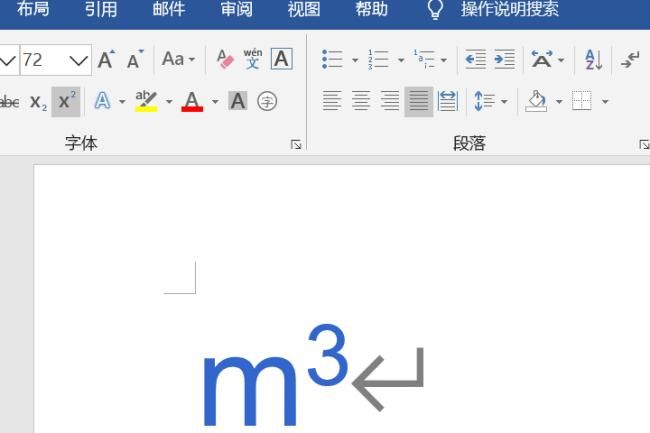The width and height of the screenshot is (650, 433).
Task: Open the 引用 (References) tab
Action: (101, 9)
